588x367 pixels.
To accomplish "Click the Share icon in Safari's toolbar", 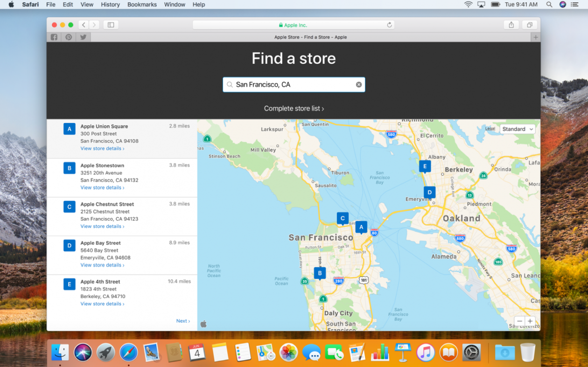I will coord(511,25).
